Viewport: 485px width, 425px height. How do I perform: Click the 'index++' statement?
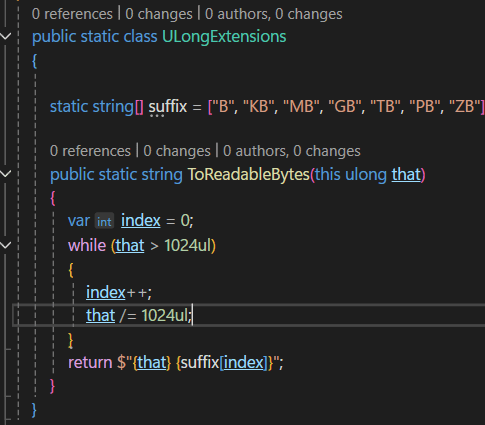pos(119,292)
